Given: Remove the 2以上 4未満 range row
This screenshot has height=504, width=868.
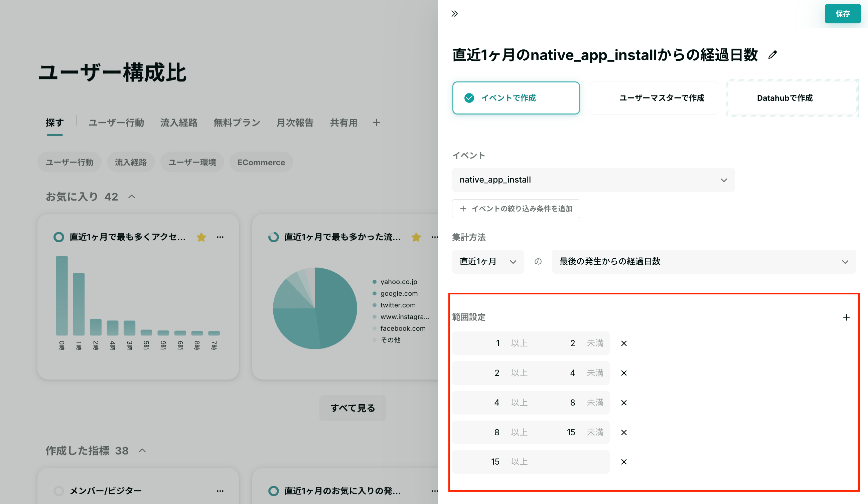Looking at the screenshot, I should pos(624,373).
